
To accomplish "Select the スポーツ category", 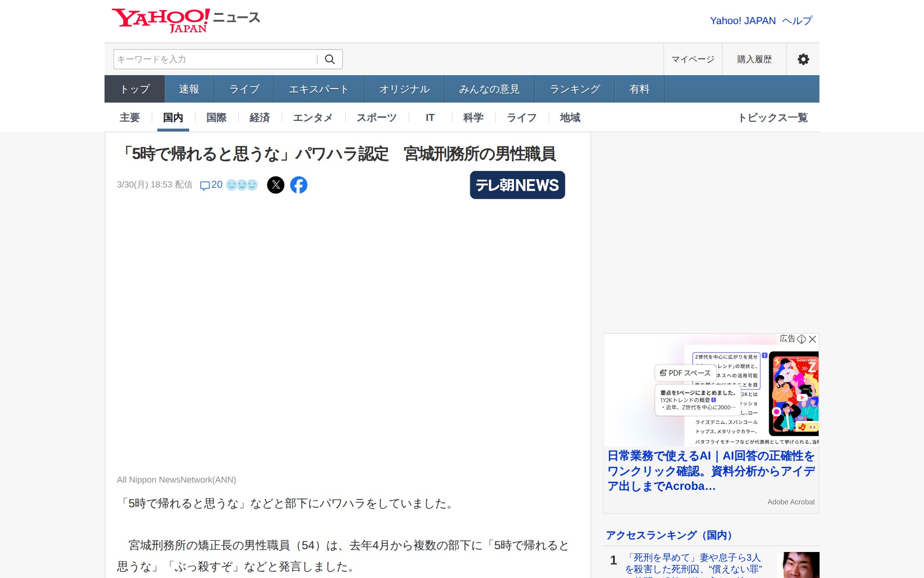I will (x=376, y=118).
